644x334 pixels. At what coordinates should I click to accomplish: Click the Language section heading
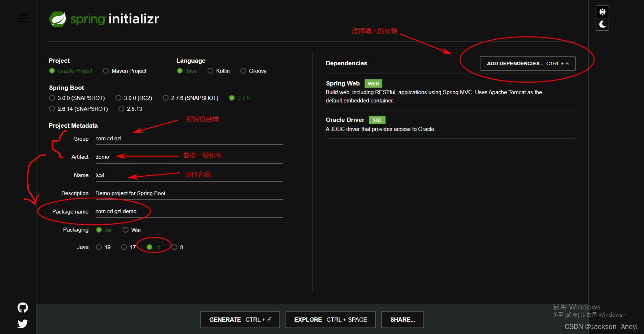(x=191, y=61)
